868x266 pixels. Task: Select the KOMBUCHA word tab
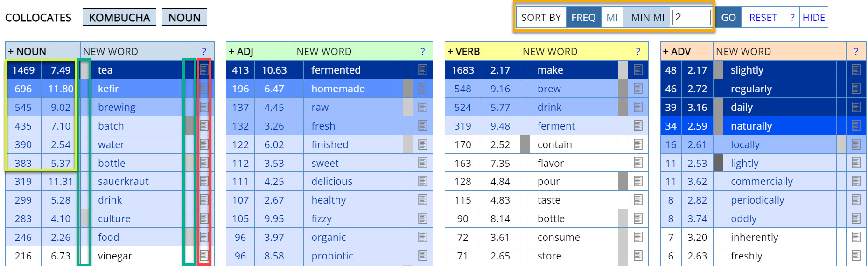click(119, 17)
